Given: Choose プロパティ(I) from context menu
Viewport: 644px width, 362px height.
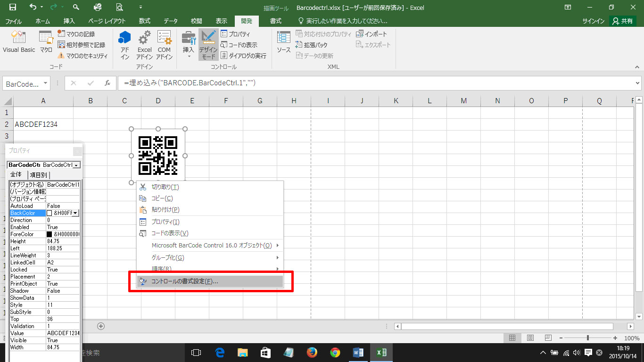Looking at the screenshot, I should 210,222.
